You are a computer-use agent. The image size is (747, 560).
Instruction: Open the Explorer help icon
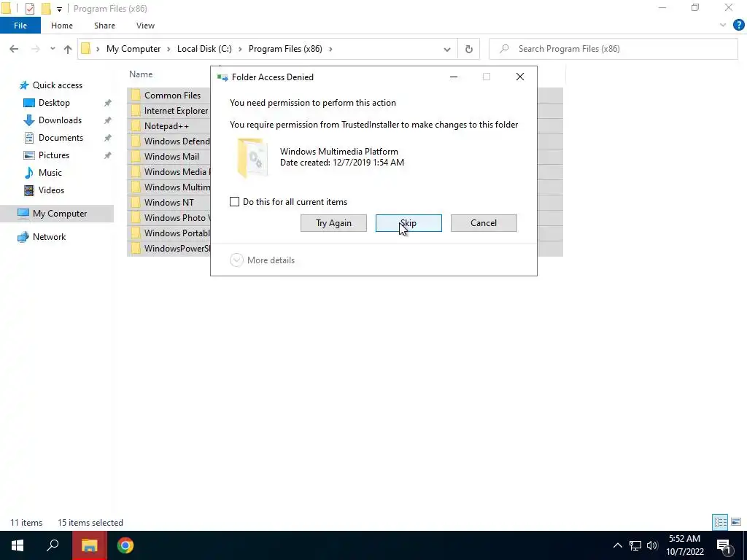click(738, 26)
